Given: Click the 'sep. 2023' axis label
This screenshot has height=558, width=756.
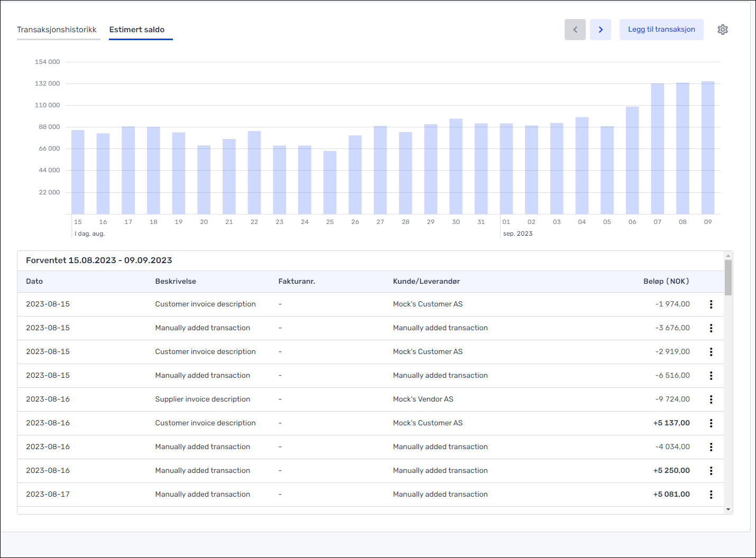Looking at the screenshot, I should (518, 234).
